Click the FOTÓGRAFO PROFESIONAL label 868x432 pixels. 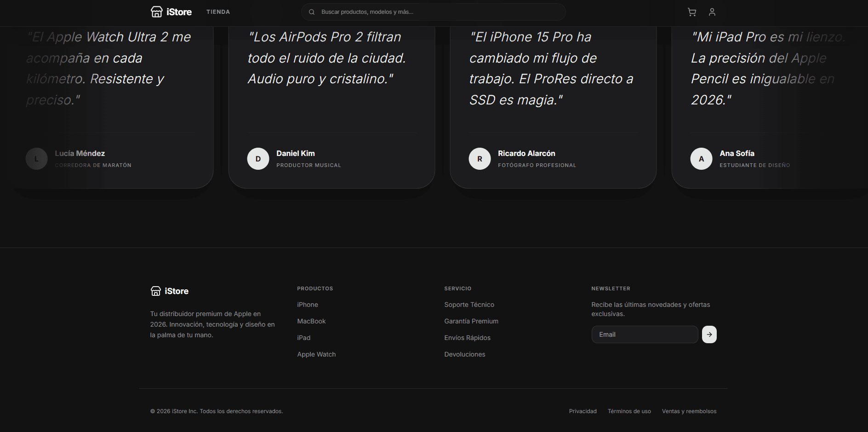pos(537,165)
